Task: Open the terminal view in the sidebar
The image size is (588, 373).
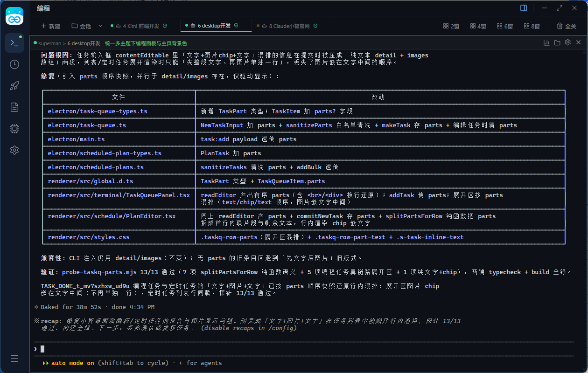Action: 14,43
